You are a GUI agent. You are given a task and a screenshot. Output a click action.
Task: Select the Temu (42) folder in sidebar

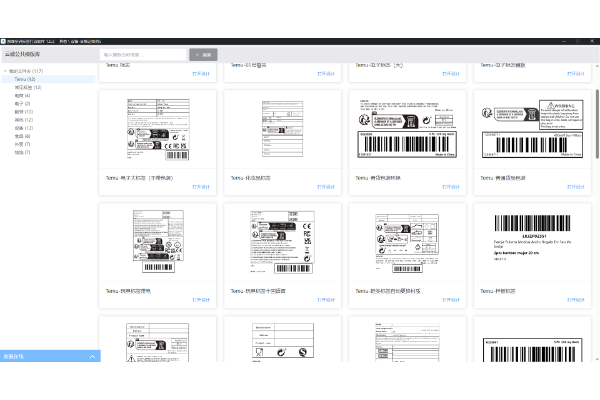click(48, 79)
